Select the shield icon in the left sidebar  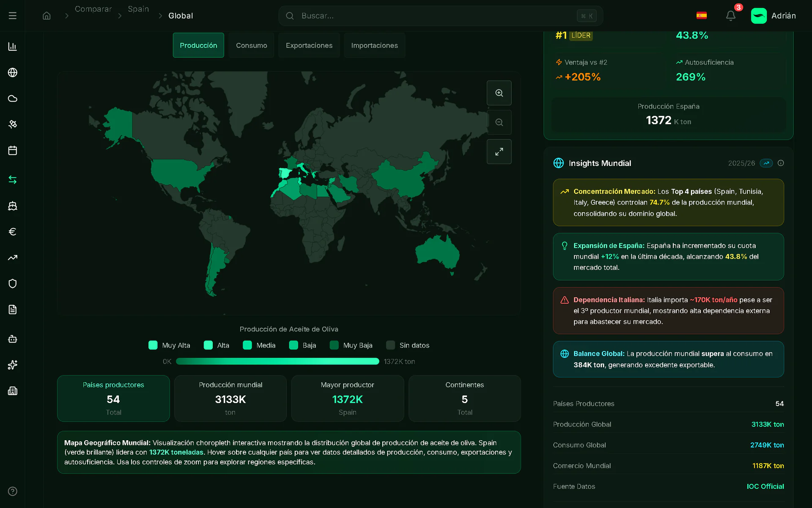coord(12,283)
